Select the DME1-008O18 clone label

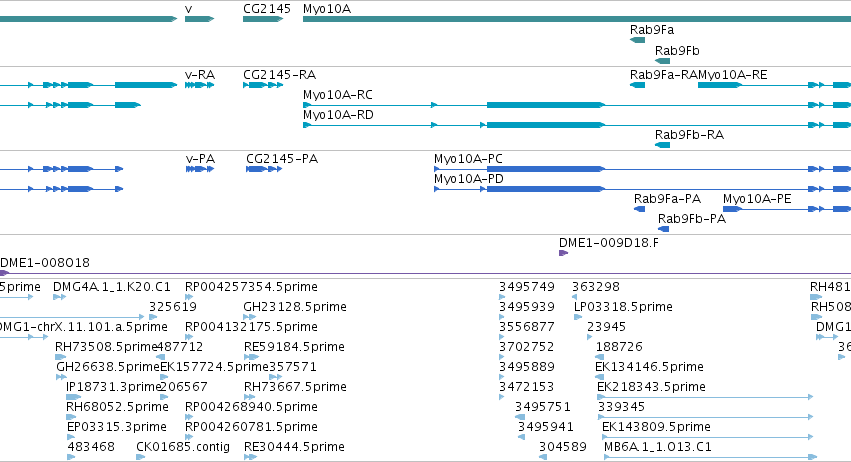point(45,263)
